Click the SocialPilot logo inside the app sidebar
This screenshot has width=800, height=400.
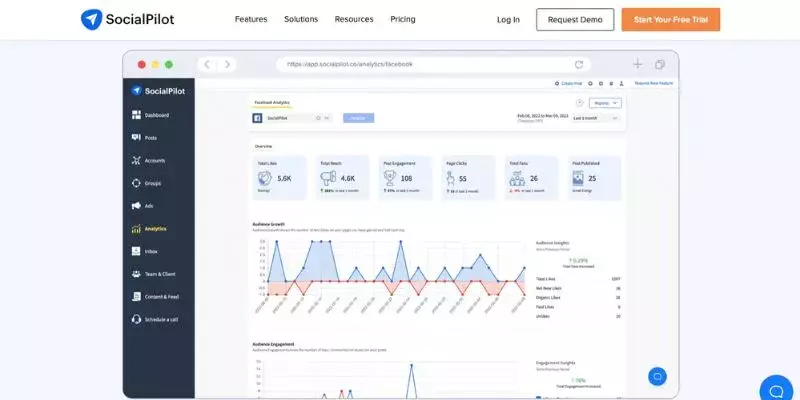pyautogui.click(x=158, y=91)
